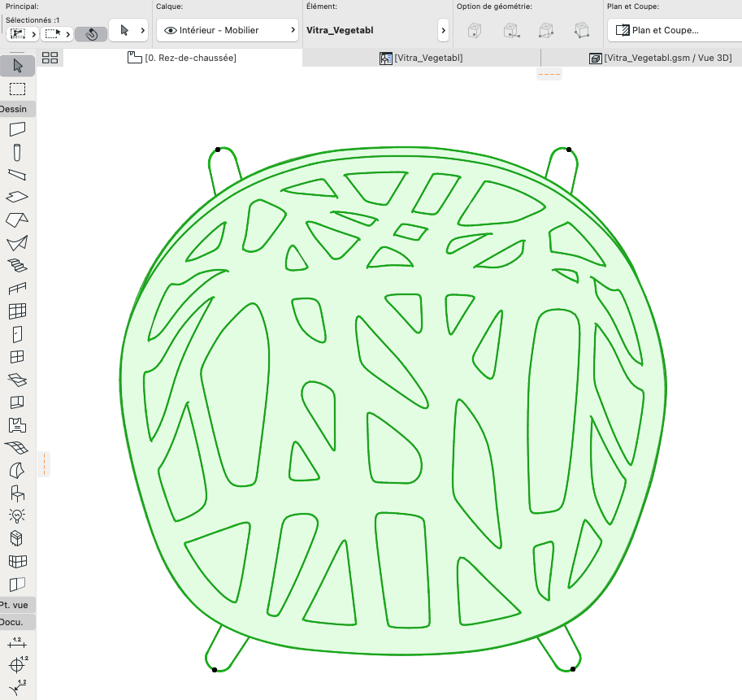Open the Intérieur - Mobilier layer dropdown
This screenshot has height=700, width=742.
227,30
